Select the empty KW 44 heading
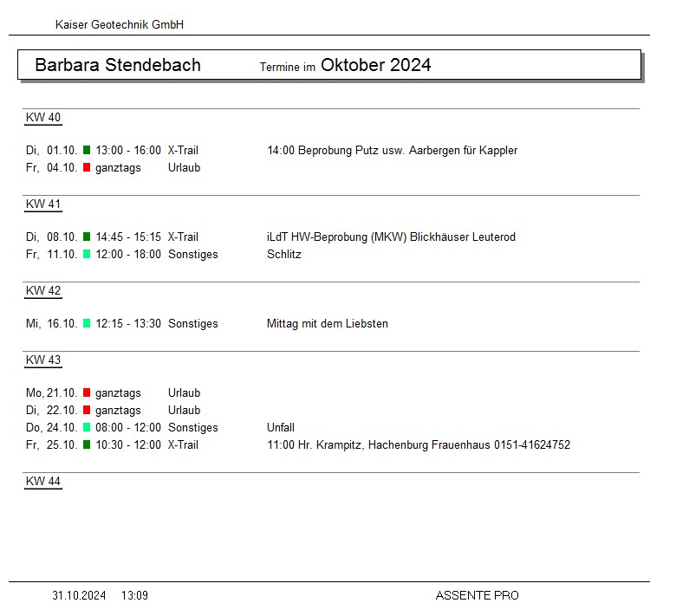 click(43, 482)
